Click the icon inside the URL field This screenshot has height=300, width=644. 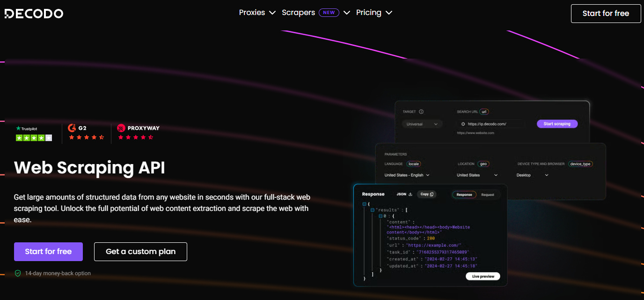463,124
